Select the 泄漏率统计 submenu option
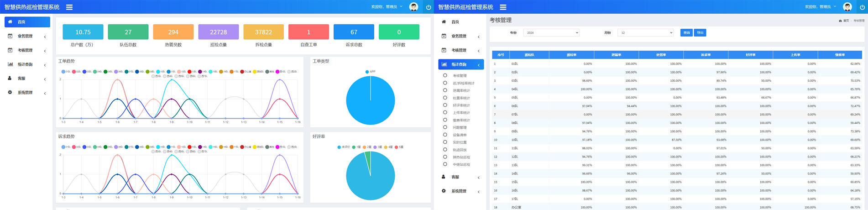This screenshot has width=868, height=210. (x=461, y=91)
